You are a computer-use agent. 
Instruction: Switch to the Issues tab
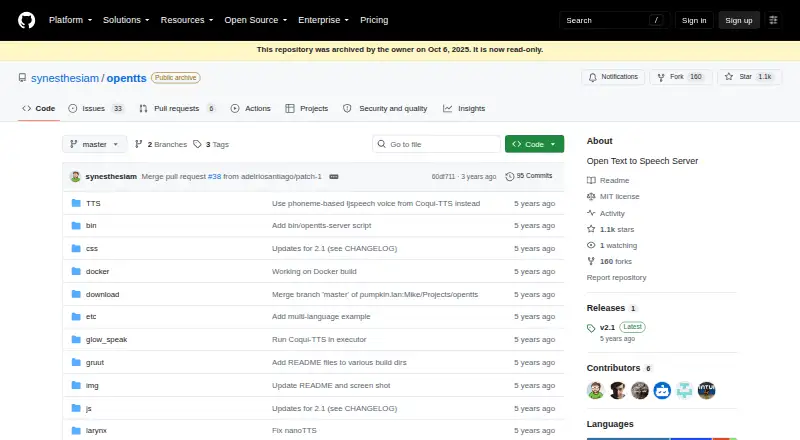tap(96, 109)
